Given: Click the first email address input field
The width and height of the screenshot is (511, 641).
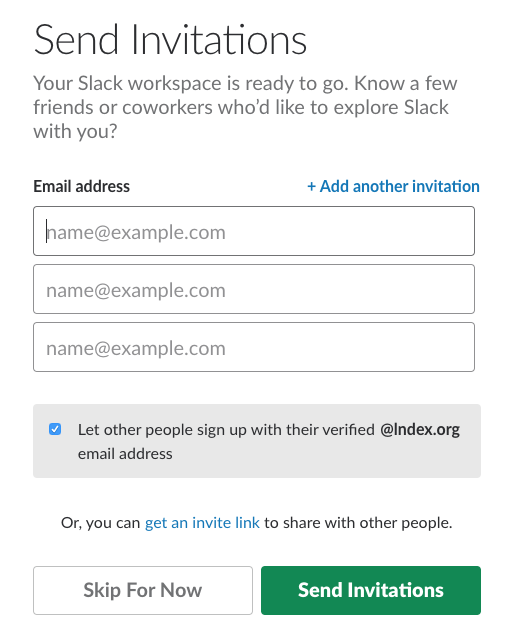Looking at the screenshot, I should tap(254, 231).
